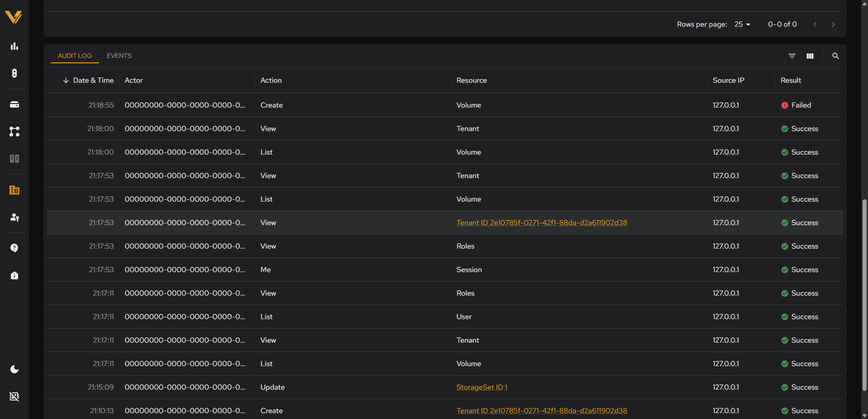Image resolution: width=868 pixels, height=419 pixels.
Task: Open the connected nodes sidebar icon
Action: point(14,132)
